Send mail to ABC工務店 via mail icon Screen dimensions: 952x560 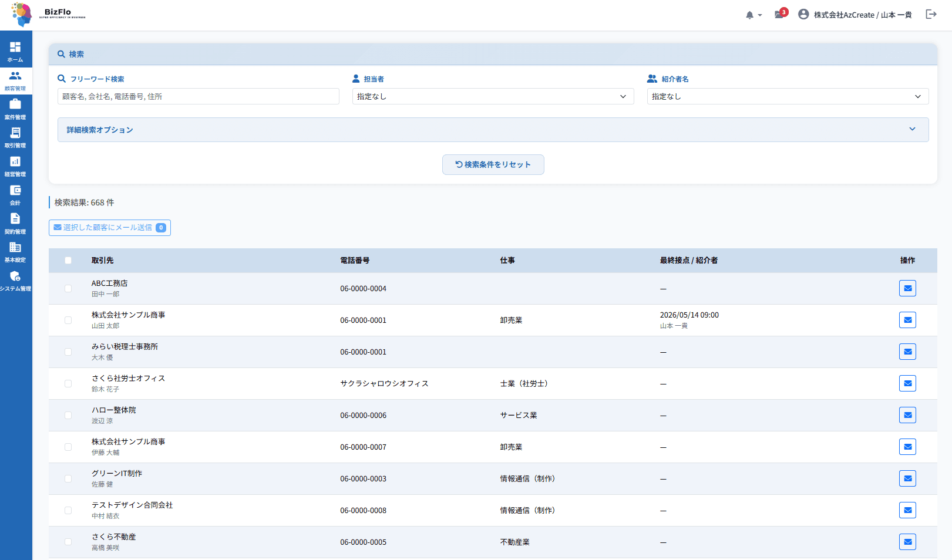point(907,288)
